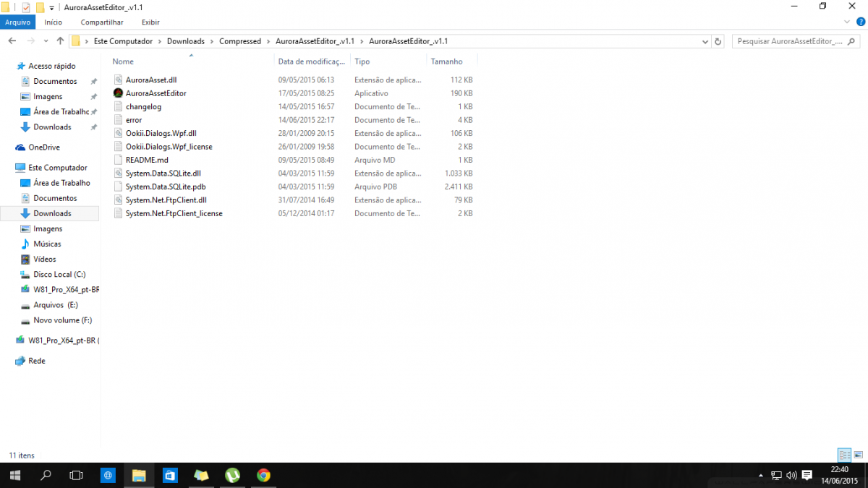Select System.Net.FtpClient_license document
The width and height of the screenshot is (868, 488).
168,213
